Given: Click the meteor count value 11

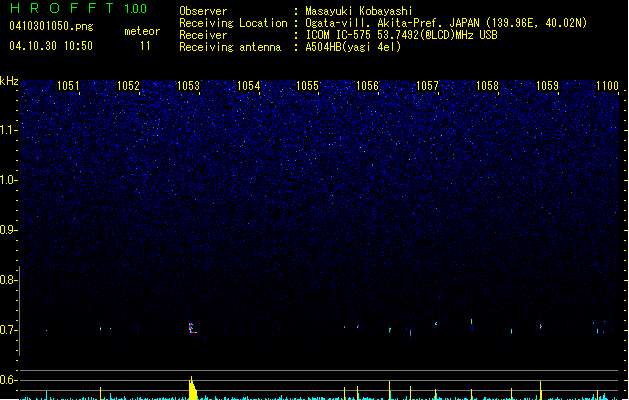Looking at the screenshot, I should coord(146,46).
